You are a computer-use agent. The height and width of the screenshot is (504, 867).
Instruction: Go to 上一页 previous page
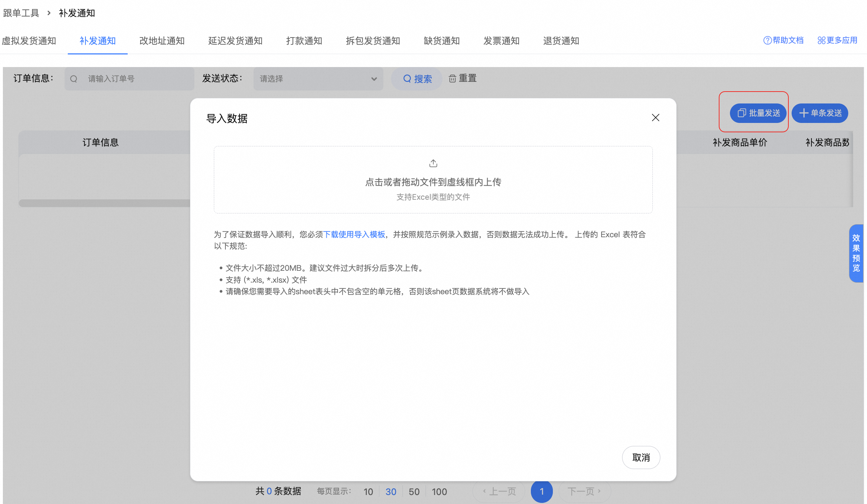click(x=499, y=491)
